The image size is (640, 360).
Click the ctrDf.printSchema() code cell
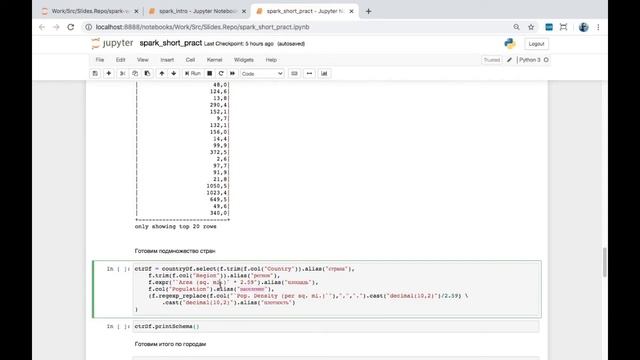pos(336,327)
